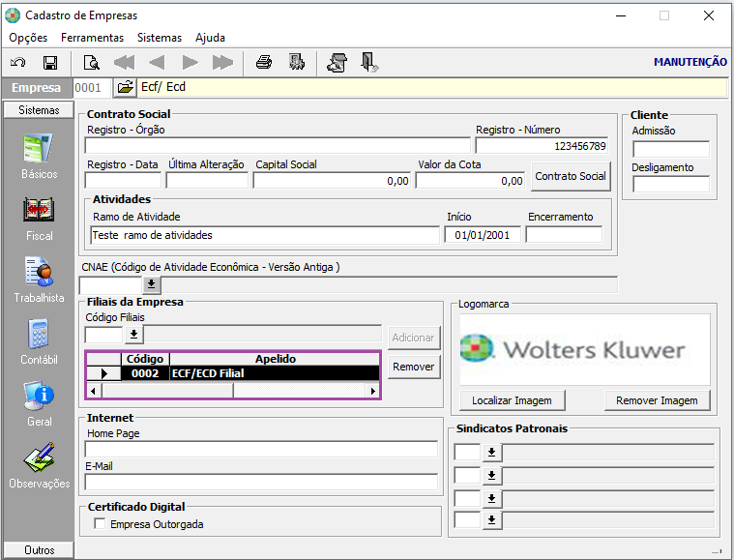
Task: Focus the Código Filiais input box
Action: click(104, 335)
